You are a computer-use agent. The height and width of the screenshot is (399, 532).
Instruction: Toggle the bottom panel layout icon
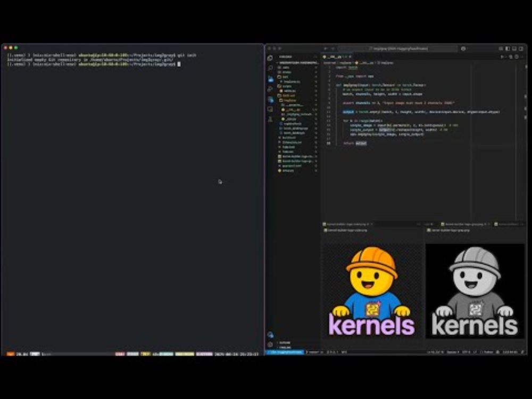tap(514, 48)
